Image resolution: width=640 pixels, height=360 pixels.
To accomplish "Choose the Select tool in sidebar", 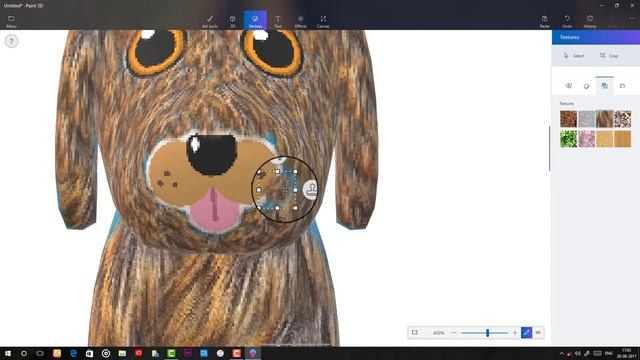I will (574, 56).
